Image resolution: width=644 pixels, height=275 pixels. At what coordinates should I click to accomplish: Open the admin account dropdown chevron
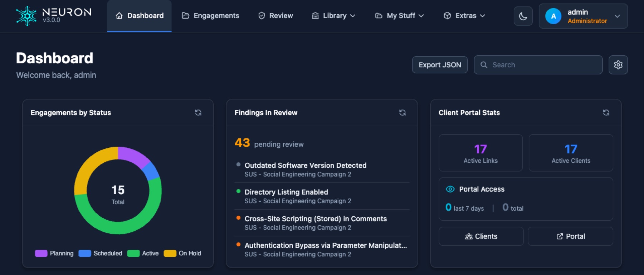617,16
